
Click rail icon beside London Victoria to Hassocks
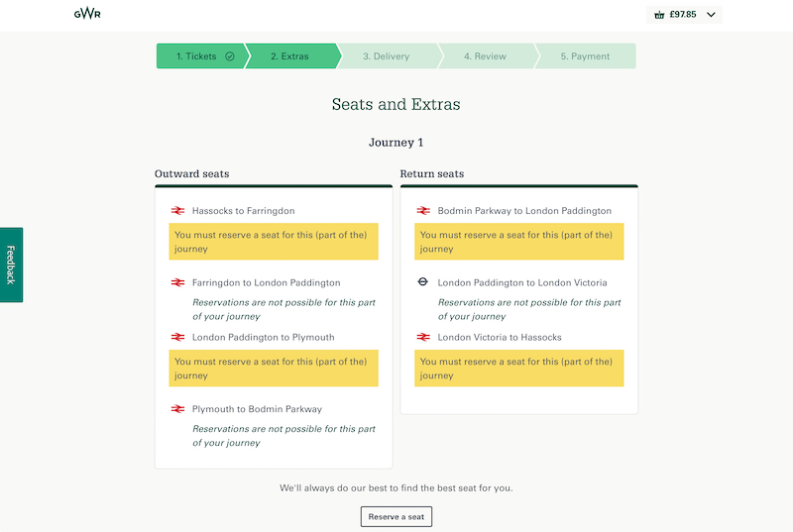click(x=423, y=338)
